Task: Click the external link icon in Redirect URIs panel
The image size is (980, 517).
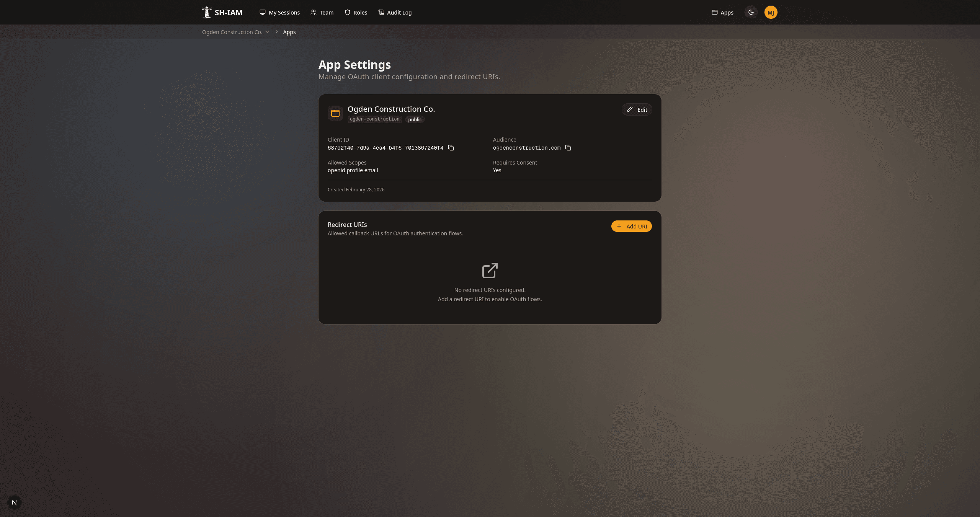Action: point(490,270)
